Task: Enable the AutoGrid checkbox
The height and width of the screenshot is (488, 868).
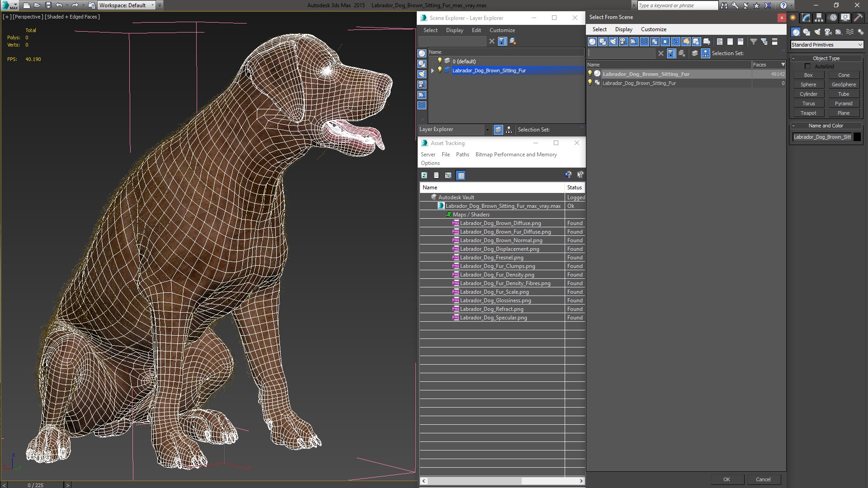Action: point(807,66)
